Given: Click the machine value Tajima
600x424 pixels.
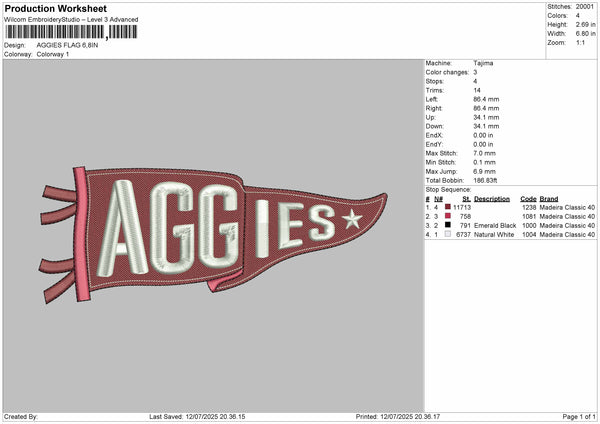Looking at the screenshot, I should (483, 63).
